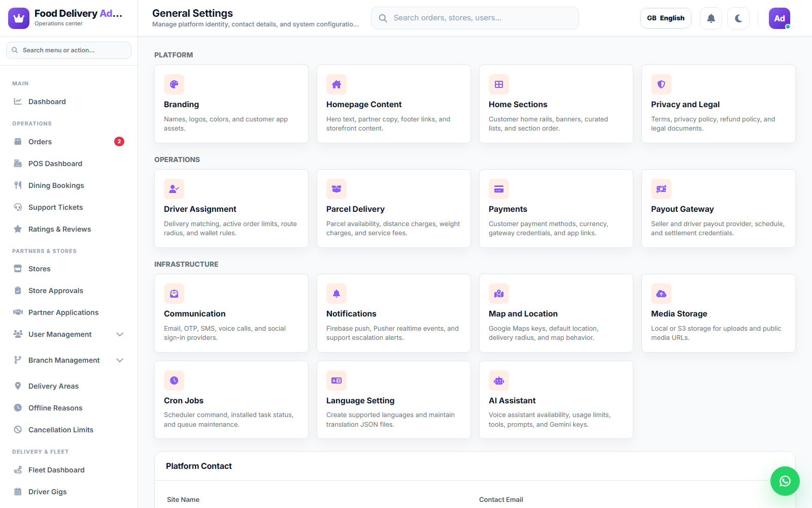Screen dimensions: 812x508
Task: Open the Ad user avatar menu
Action: [780, 18]
